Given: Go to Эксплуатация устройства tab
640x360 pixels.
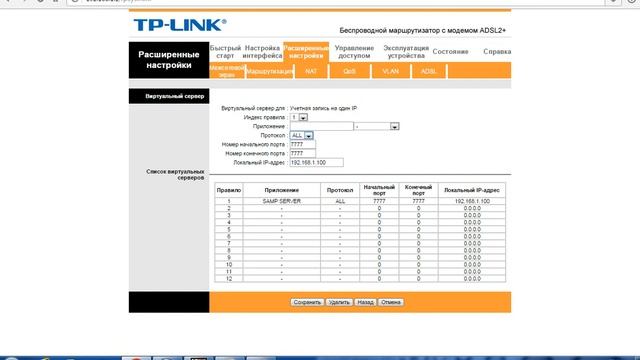Looking at the screenshot, I should [x=406, y=52].
